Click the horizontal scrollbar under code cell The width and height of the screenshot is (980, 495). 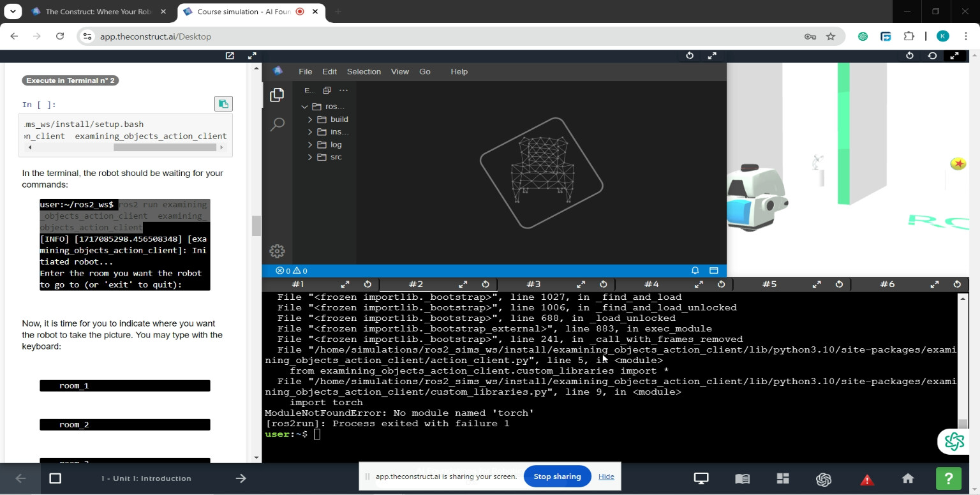coord(165,147)
